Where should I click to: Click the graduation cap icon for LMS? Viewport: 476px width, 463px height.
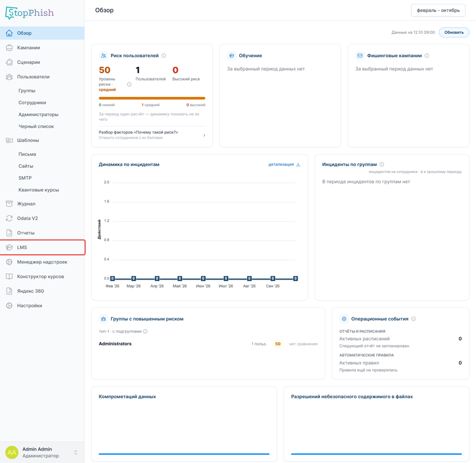(9, 248)
